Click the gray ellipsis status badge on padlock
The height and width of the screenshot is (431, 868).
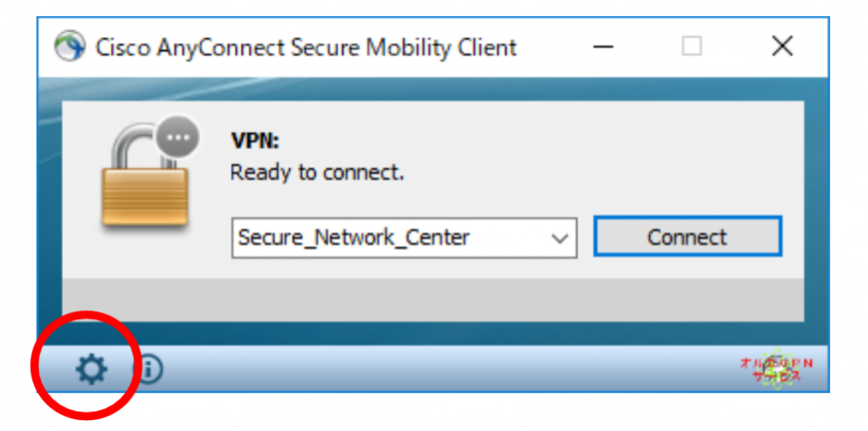pyautogui.click(x=177, y=137)
